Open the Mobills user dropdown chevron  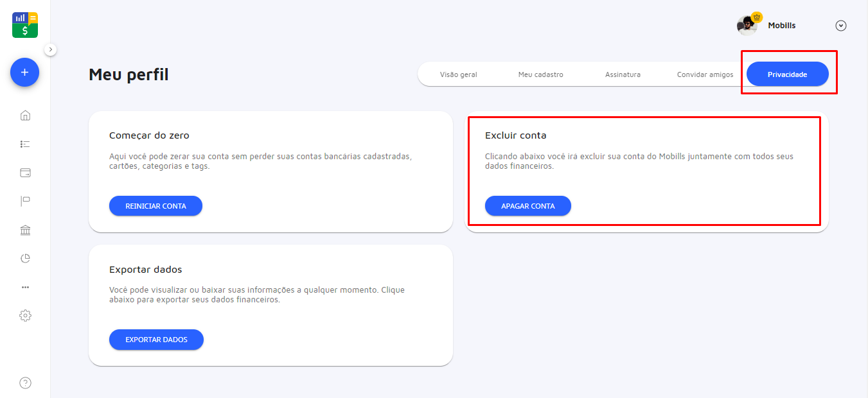(x=840, y=26)
